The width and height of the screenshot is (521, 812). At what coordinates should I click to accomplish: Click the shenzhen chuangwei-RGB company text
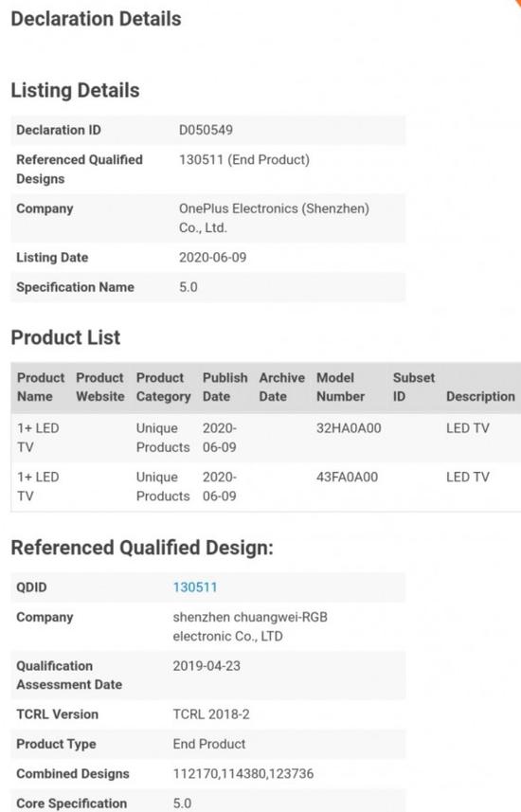tap(250, 626)
